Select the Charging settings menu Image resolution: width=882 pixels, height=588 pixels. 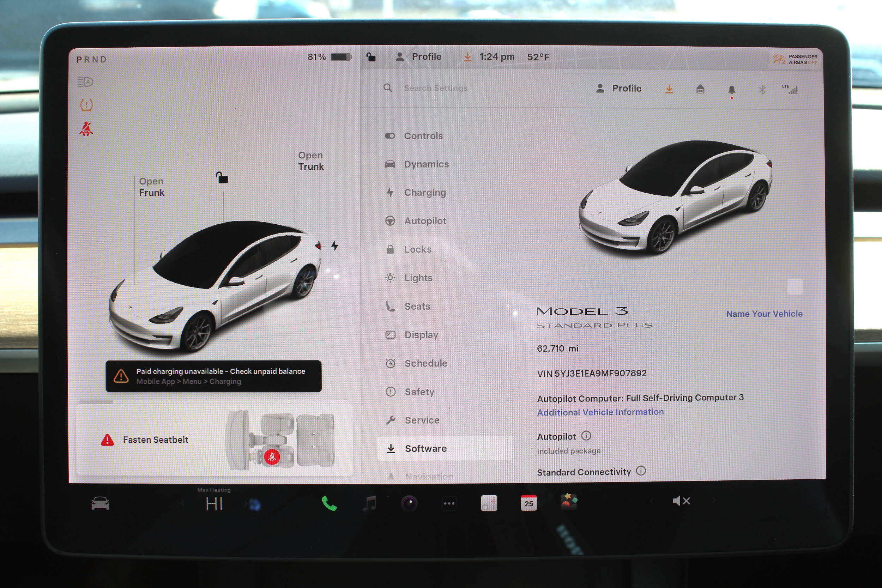(x=424, y=192)
